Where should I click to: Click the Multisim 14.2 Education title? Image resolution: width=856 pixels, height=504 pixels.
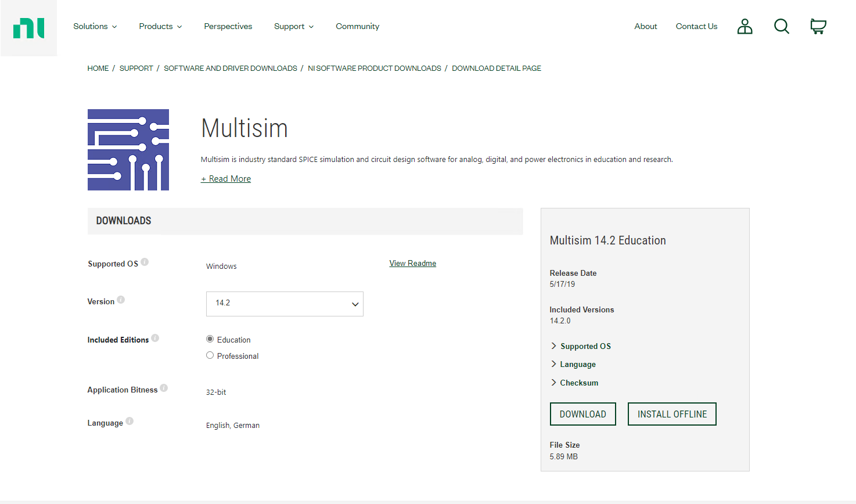tap(608, 240)
